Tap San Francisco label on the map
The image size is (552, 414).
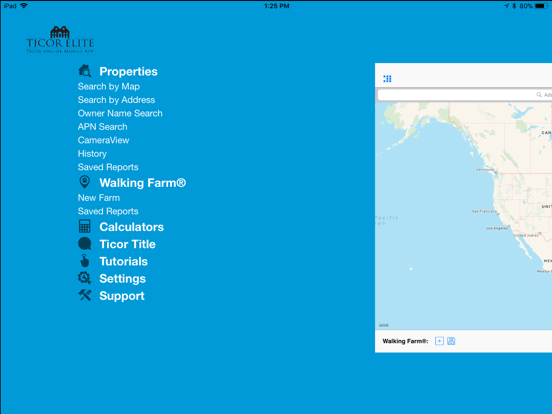tap(484, 211)
